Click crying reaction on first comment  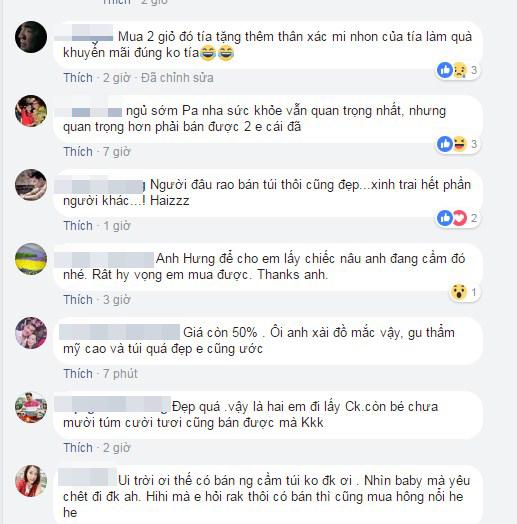[460, 70]
